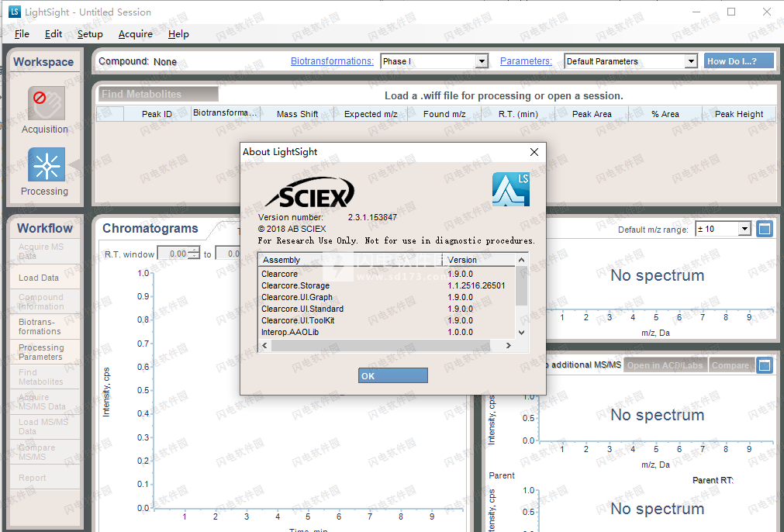Open the Help menu
The width and height of the screenshot is (784, 532).
[x=178, y=34]
